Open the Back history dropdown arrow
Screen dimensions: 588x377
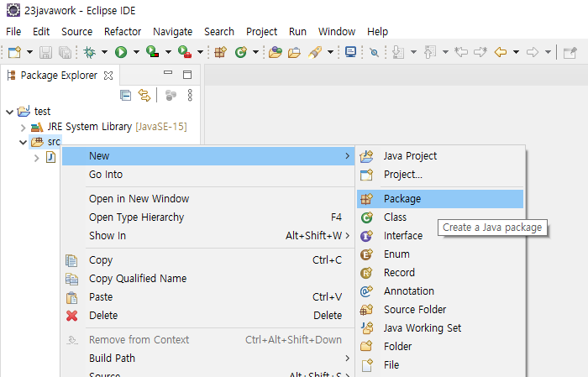tap(517, 52)
